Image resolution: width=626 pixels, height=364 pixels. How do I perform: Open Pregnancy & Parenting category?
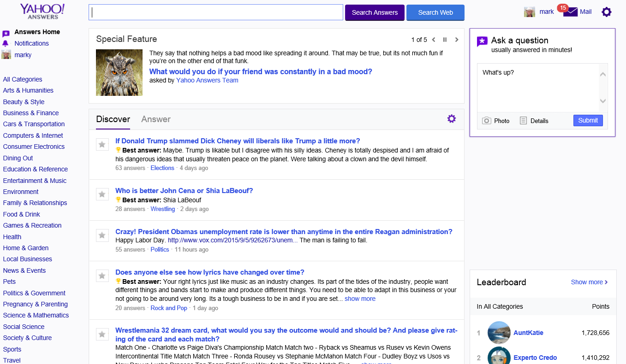click(36, 304)
